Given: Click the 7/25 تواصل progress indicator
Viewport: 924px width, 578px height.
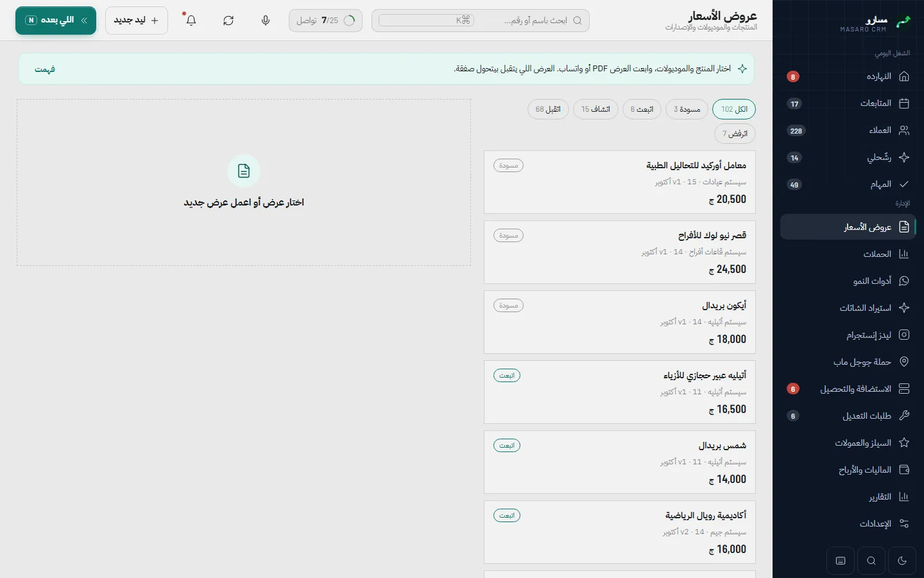Looking at the screenshot, I should point(325,21).
